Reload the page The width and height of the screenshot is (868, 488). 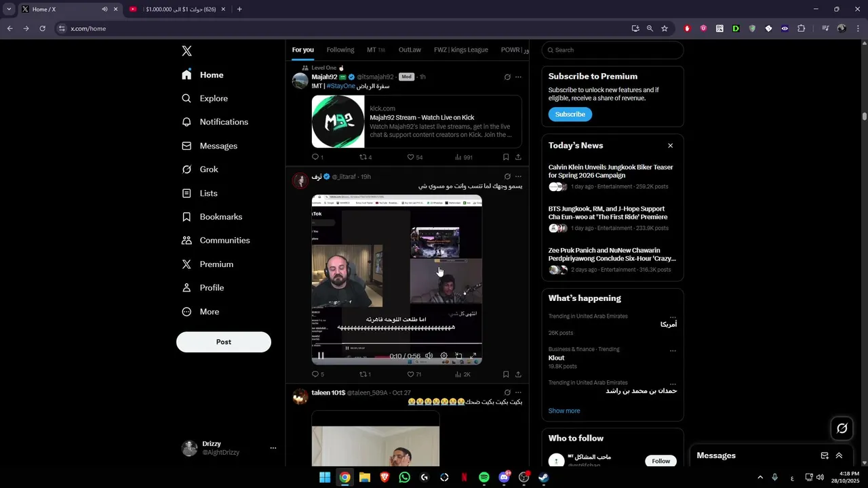pyautogui.click(x=42, y=28)
